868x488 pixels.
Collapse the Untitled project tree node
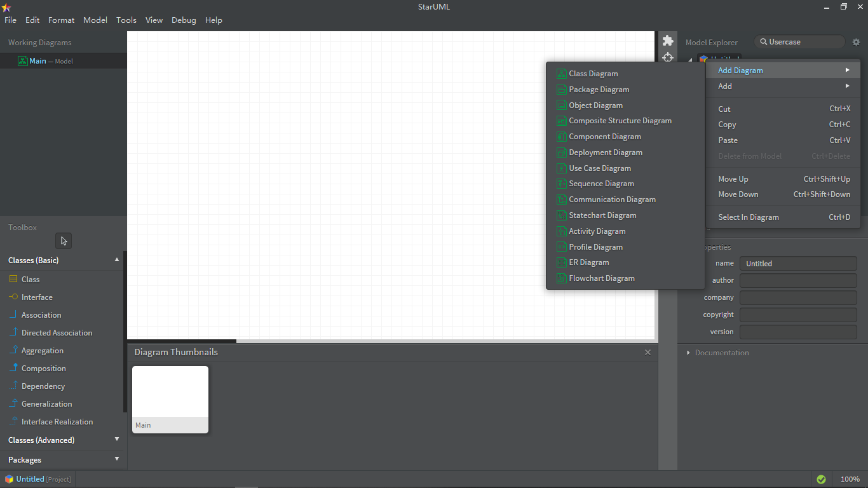691,60
